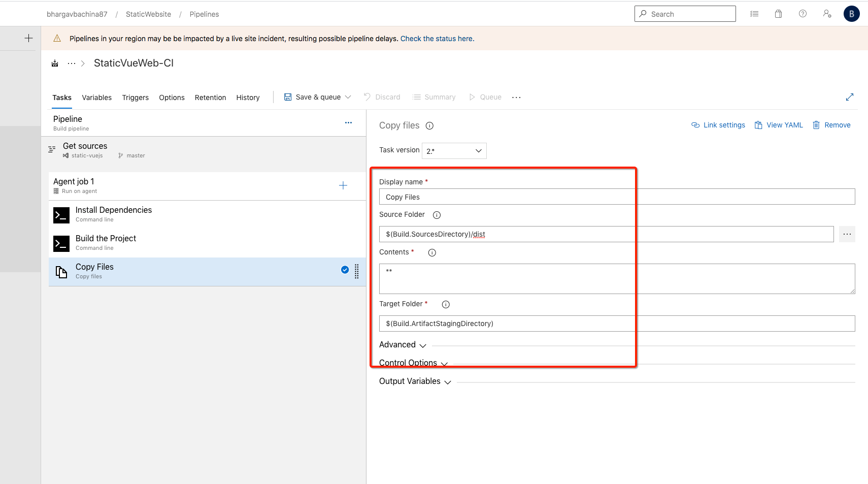Viewport: 868px width, 484px height.
Task: Expand the Output Variables section
Action: (415, 381)
